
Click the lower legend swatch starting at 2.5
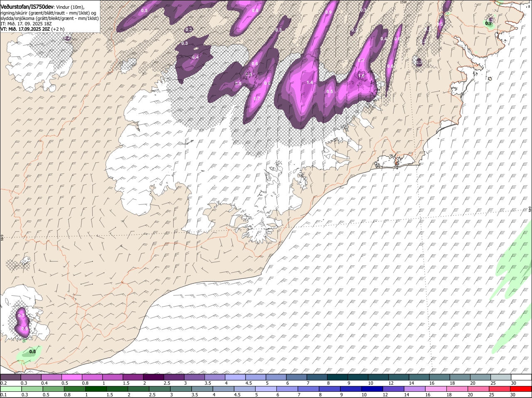[x=159, y=389]
